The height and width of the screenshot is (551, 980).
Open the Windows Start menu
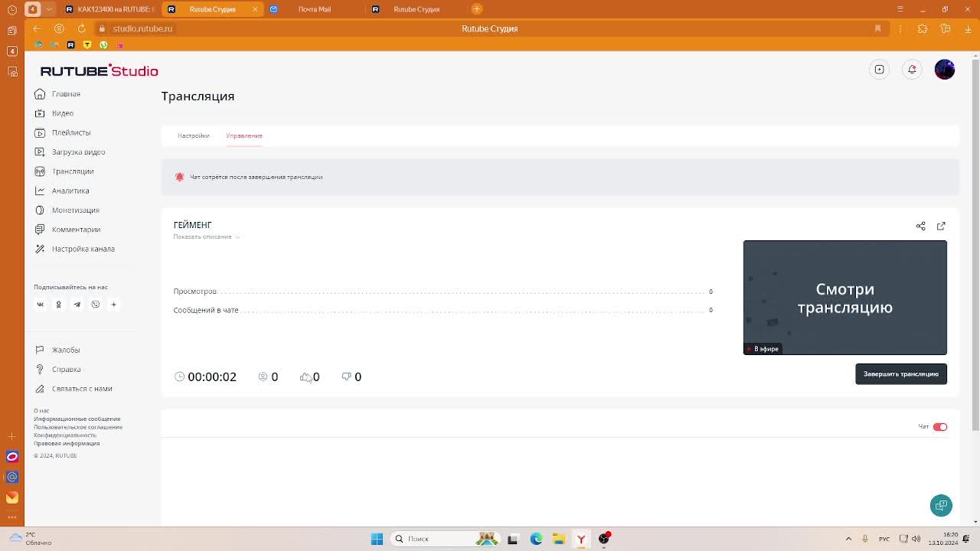(x=377, y=539)
